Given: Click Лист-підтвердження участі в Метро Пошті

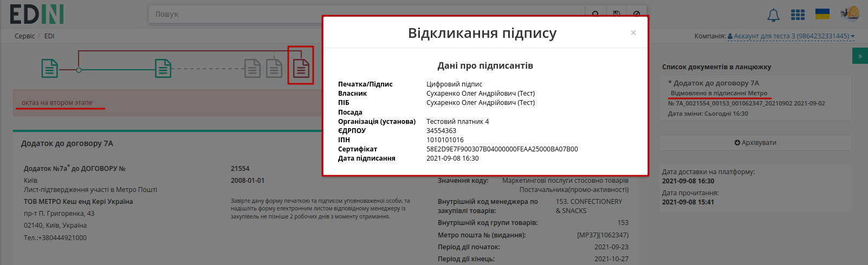Looking at the screenshot, I should [90, 190].
